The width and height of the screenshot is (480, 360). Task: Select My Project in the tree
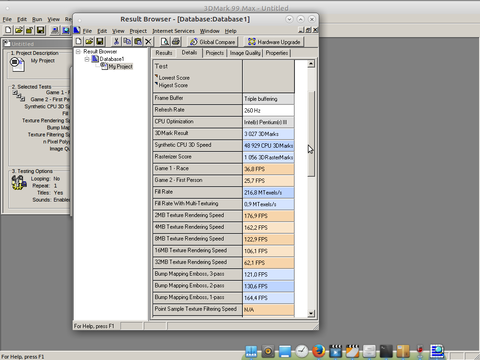point(120,67)
